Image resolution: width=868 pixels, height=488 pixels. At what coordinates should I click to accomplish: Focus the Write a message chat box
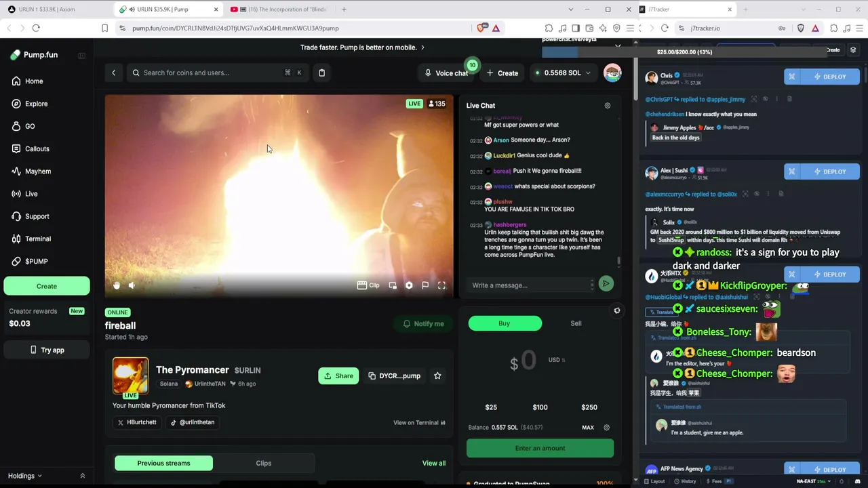[530, 285]
